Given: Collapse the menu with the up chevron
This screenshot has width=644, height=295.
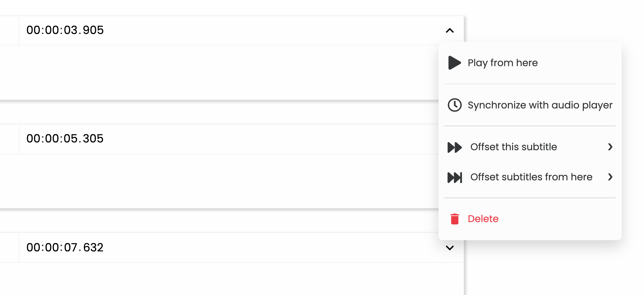Looking at the screenshot, I should [449, 31].
